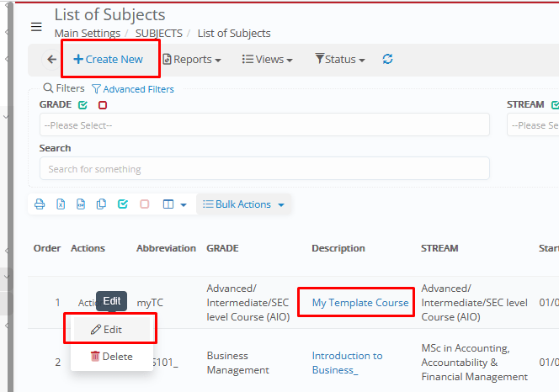The height and width of the screenshot is (392, 559).
Task: Open the column visibility dropdown
Action: (174, 204)
